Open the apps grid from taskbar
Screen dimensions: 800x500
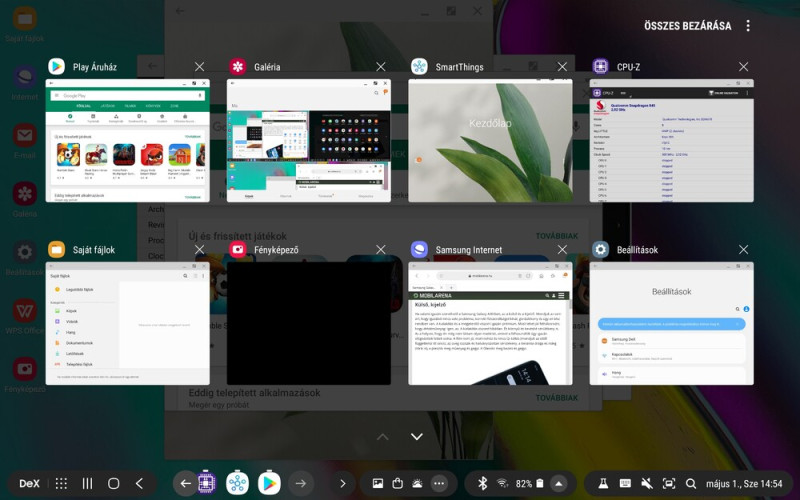tap(61, 484)
